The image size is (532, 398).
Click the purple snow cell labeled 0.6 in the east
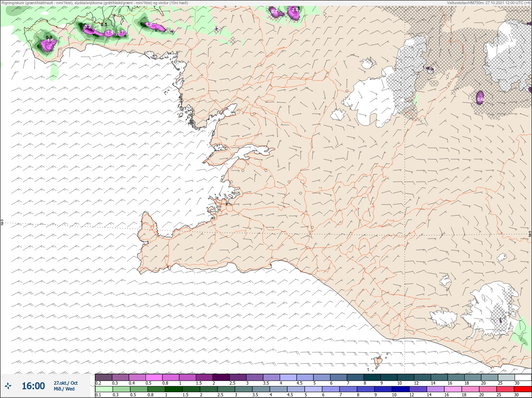pos(480,98)
